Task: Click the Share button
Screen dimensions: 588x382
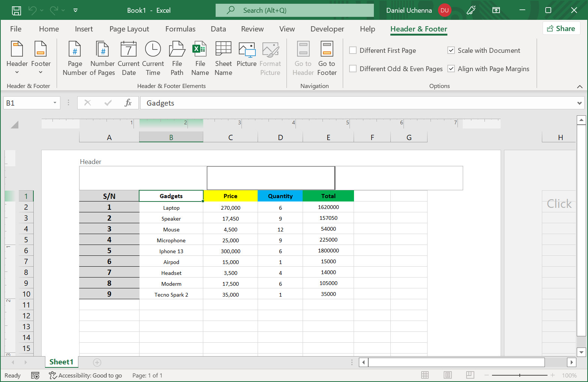Action: click(x=561, y=28)
